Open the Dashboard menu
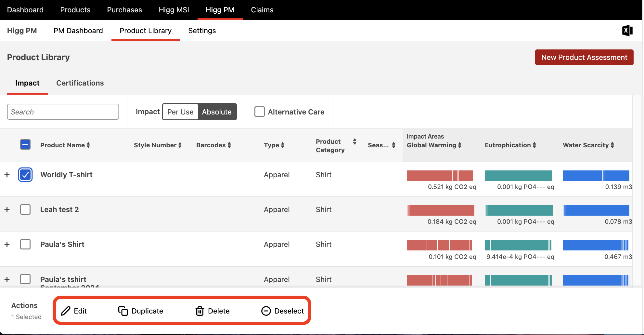This screenshot has height=335, width=644. [25, 10]
